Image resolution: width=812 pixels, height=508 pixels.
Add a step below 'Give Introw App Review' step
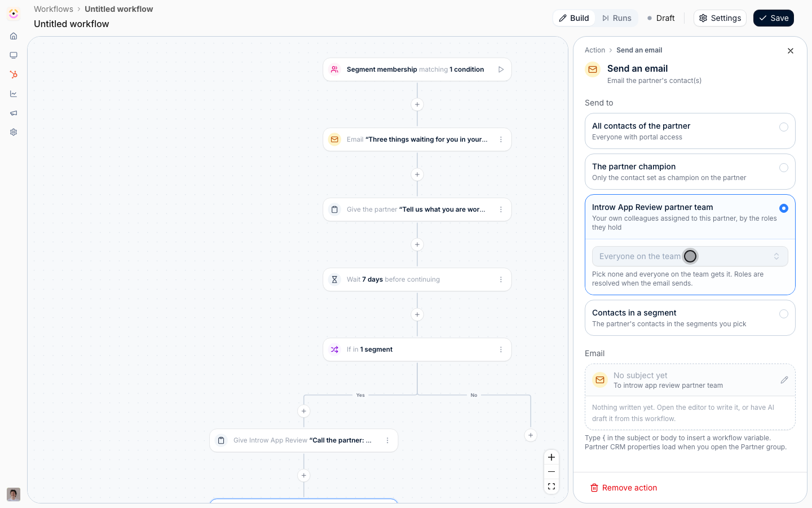[x=304, y=475]
